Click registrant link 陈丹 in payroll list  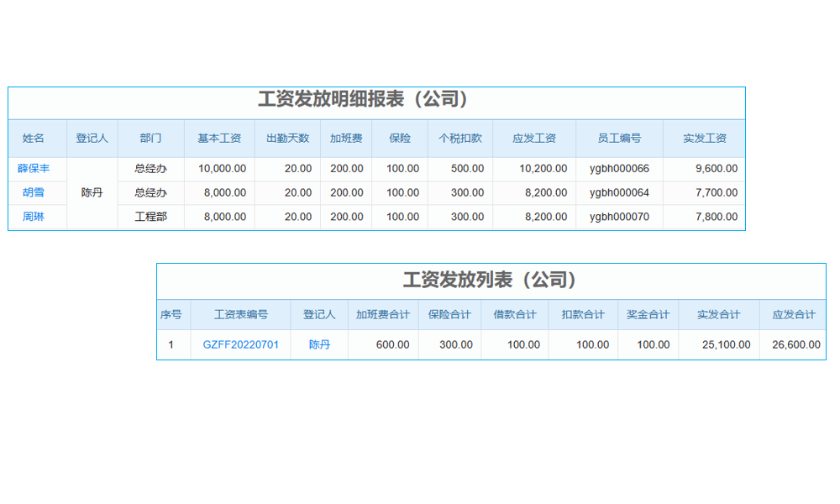click(319, 344)
